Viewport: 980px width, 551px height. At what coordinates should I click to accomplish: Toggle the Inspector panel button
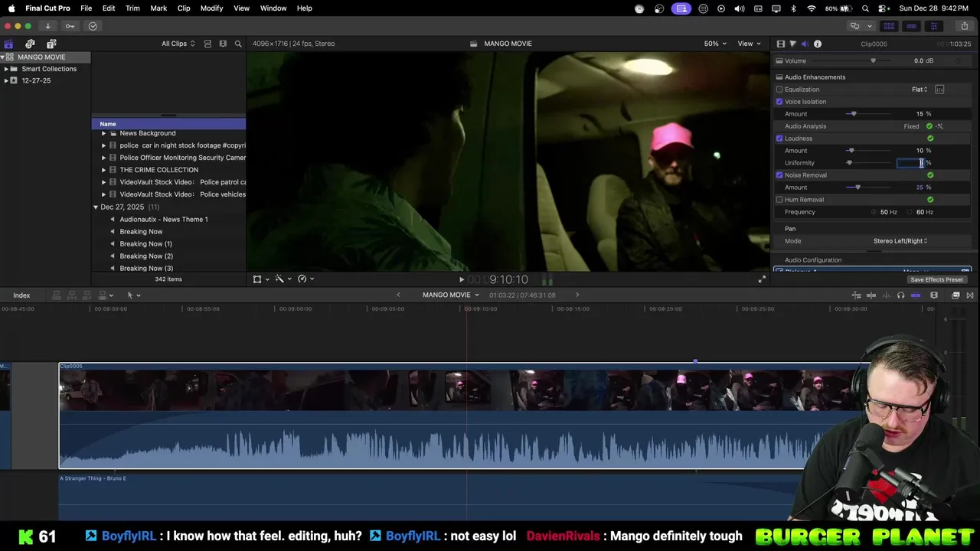933,26
